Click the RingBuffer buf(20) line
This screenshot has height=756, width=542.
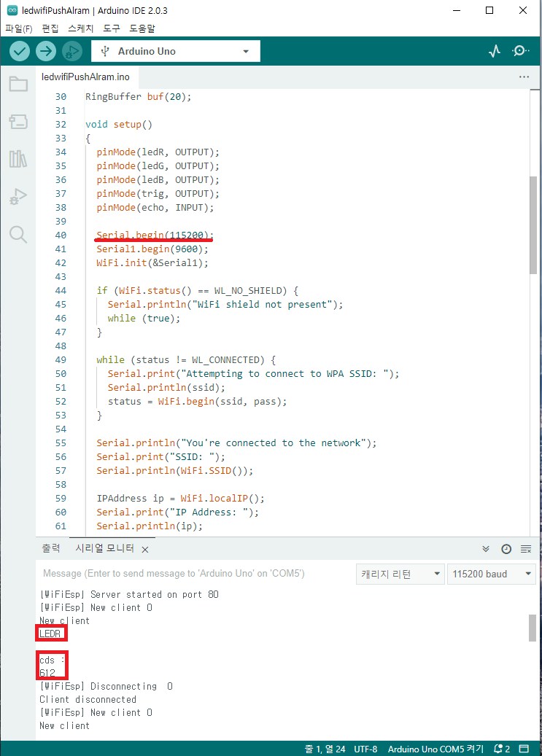(x=138, y=97)
